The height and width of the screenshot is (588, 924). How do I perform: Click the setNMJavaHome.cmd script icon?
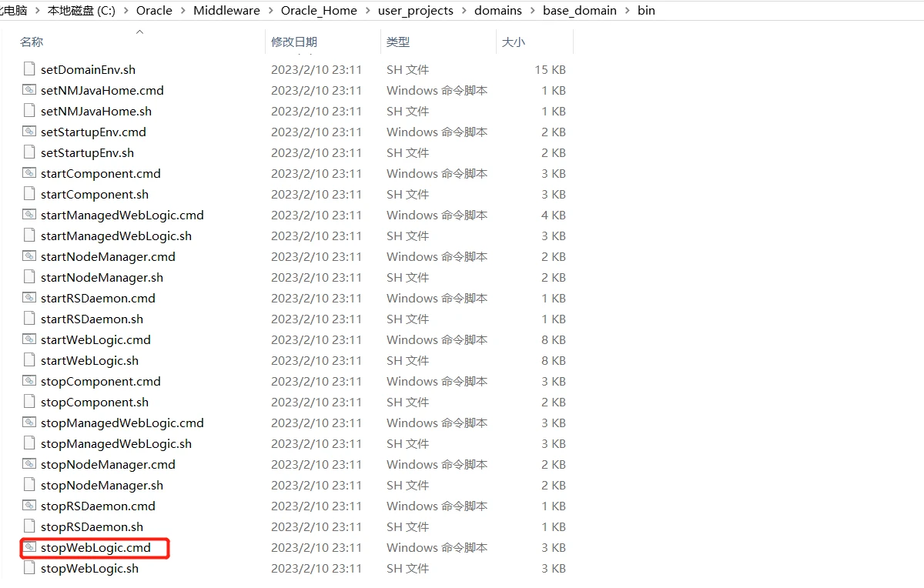point(29,90)
